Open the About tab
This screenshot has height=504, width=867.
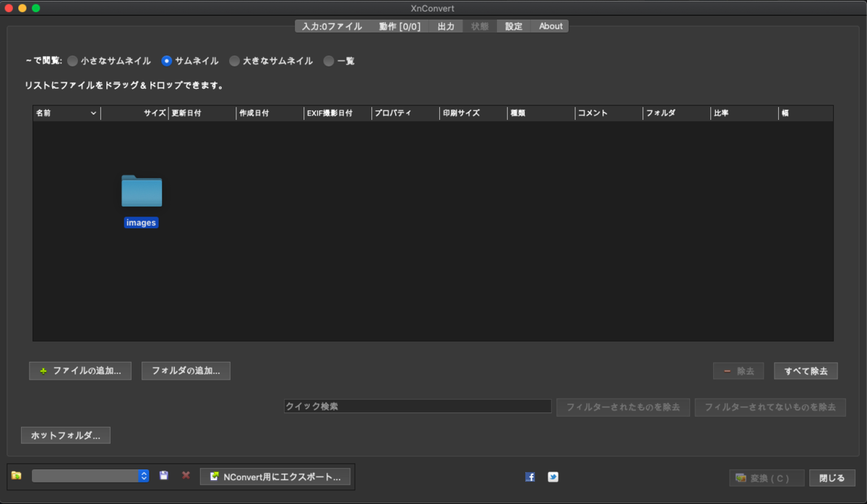click(549, 26)
